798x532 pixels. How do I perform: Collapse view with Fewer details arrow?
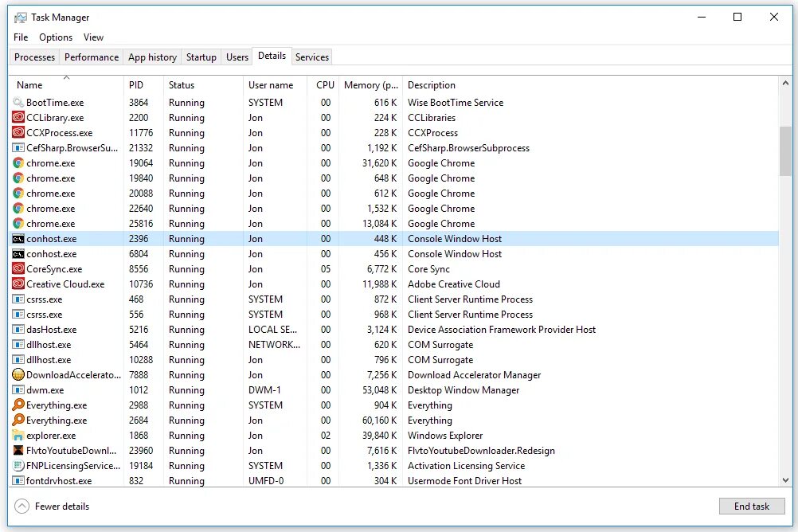[22, 506]
